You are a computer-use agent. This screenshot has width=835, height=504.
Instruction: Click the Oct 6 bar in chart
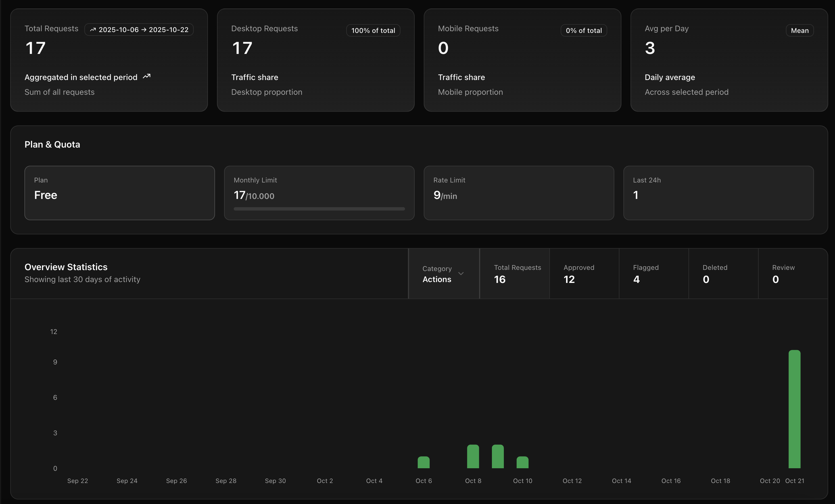click(423, 463)
